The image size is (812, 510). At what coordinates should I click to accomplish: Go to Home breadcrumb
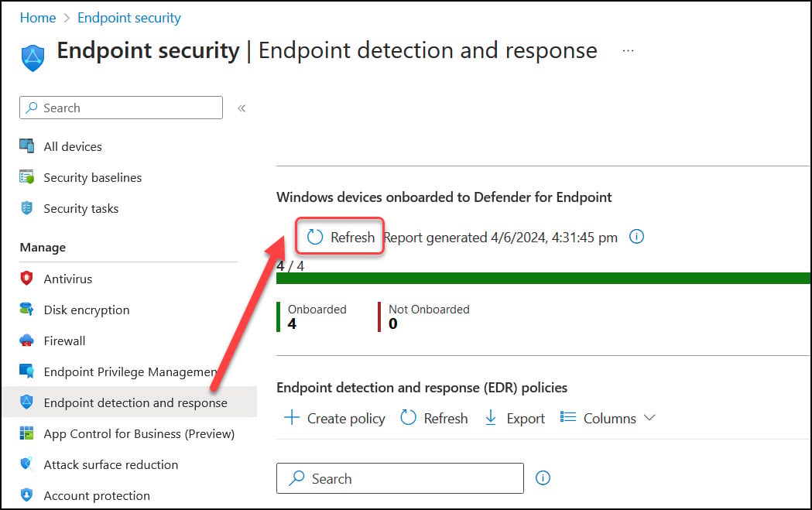[38, 18]
